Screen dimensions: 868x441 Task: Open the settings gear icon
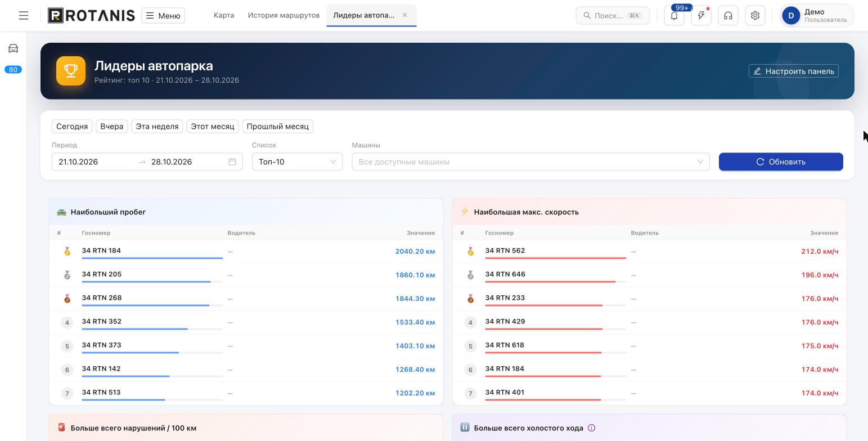point(755,16)
